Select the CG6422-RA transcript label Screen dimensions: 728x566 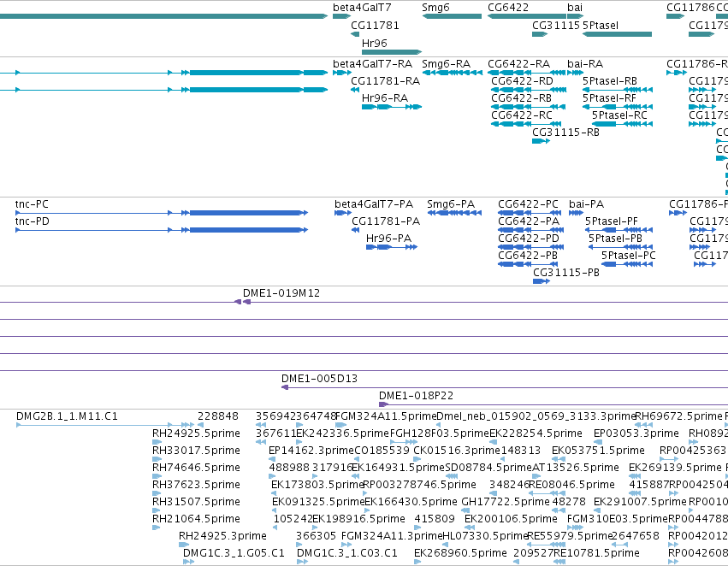click(x=518, y=63)
